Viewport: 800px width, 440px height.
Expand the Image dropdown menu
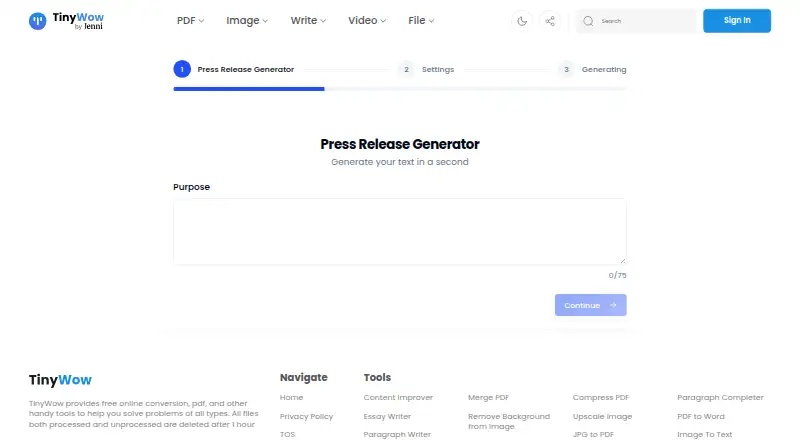(247, 20)
